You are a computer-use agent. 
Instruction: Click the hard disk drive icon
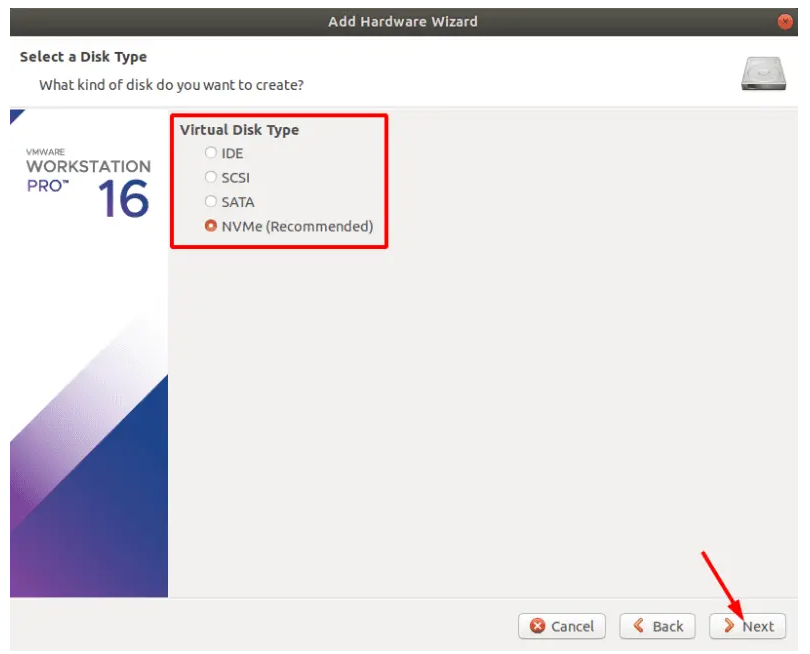[x=764, y=73]
